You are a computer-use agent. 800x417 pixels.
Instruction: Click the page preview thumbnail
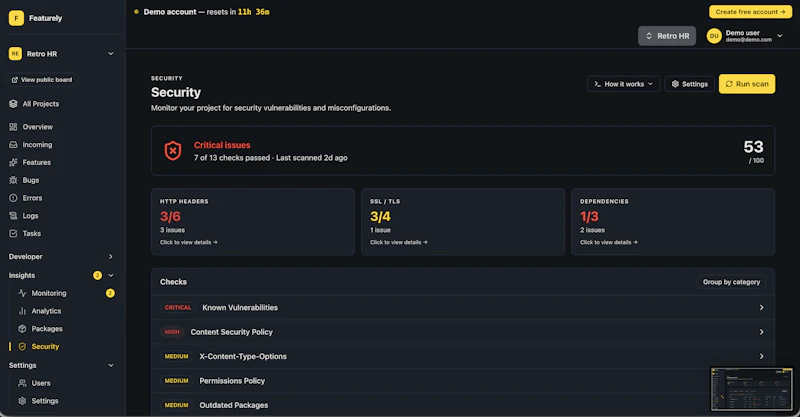click(752, 389)
